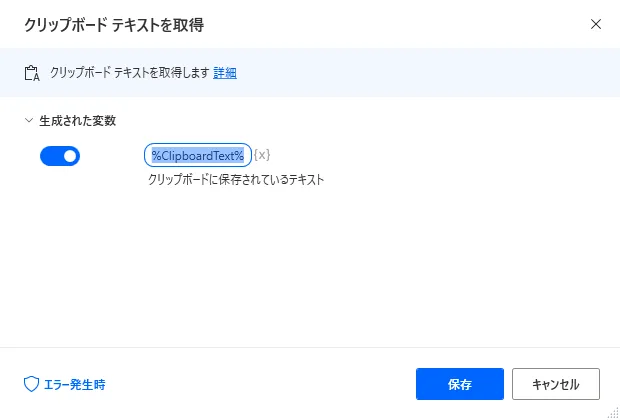The width and height of the screenshot is (620, 420).
Task: Click the resize grip at dialog corner
Action: (x=612, y=412)
